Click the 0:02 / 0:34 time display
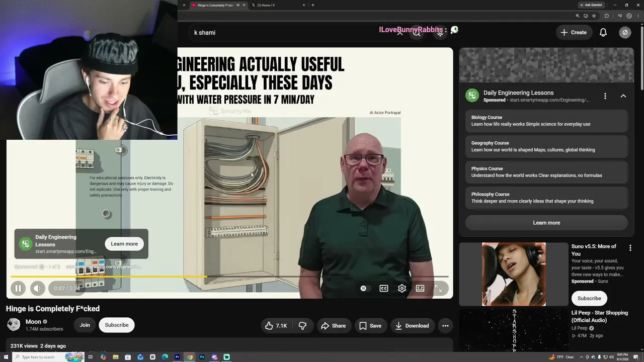 pyautogui.click(x=67, y=288)
